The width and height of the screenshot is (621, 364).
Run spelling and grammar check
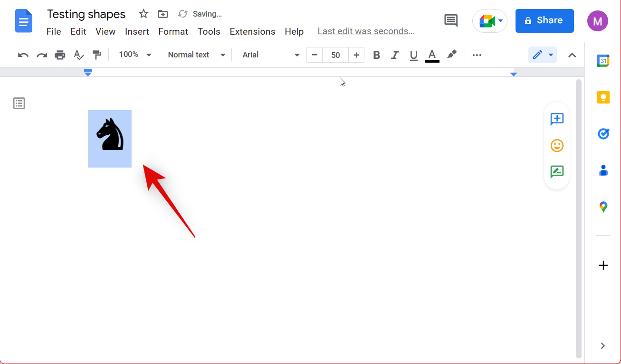78,55
